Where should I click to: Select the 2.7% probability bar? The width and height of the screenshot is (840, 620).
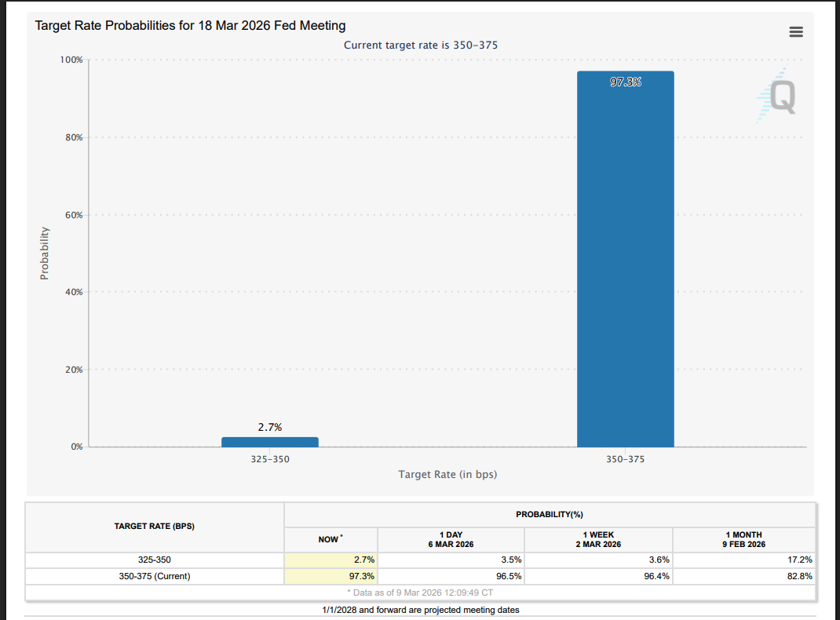(270, 440)
